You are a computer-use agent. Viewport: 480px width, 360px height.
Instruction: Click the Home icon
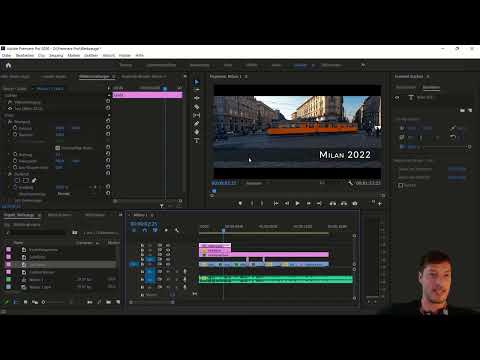(x=8, y=65)
